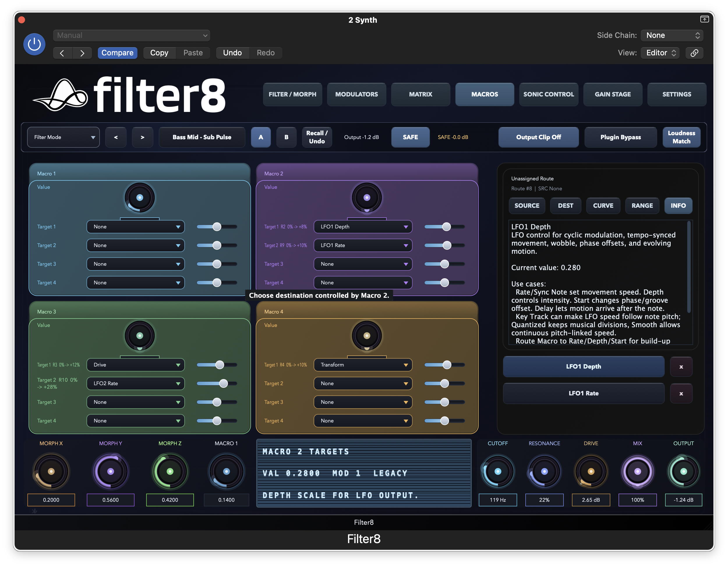Screen dimensions: 728x567
Task: Click the MORPH Y knob
Action: pyautogui.click(x=110, y=471)
